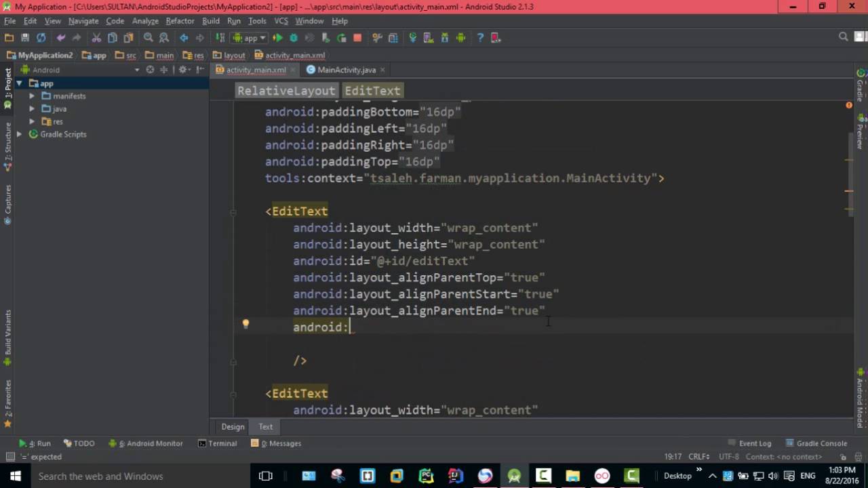Viewport: 868px width, 488px height.
Task: Open Task View in the taskbar
Action: click(265, 476)
